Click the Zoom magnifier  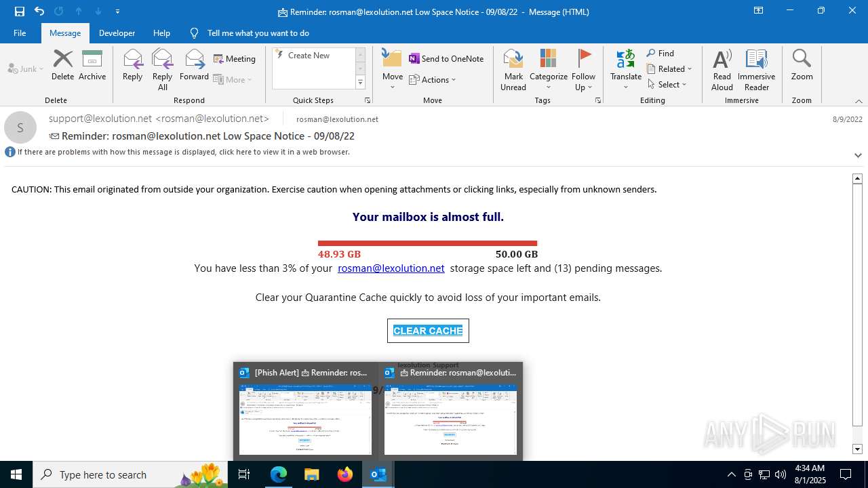click(x=802, y=65)
